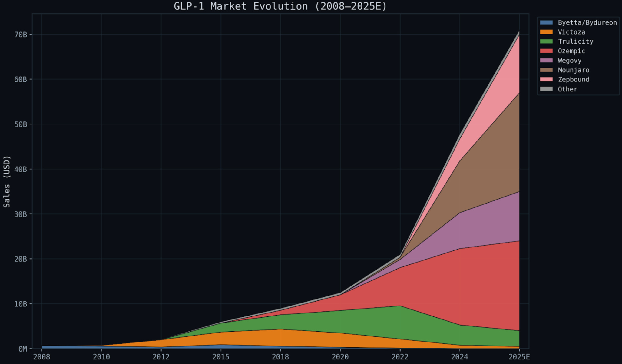
Task: Click the Sales (USD) y-axis label
Action: [x=7, y=181]
